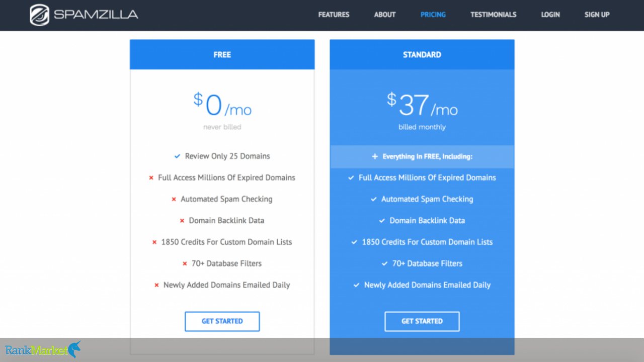Click 'Everything In FREE, Including:' text
The image size is (644, 362).
427,157
